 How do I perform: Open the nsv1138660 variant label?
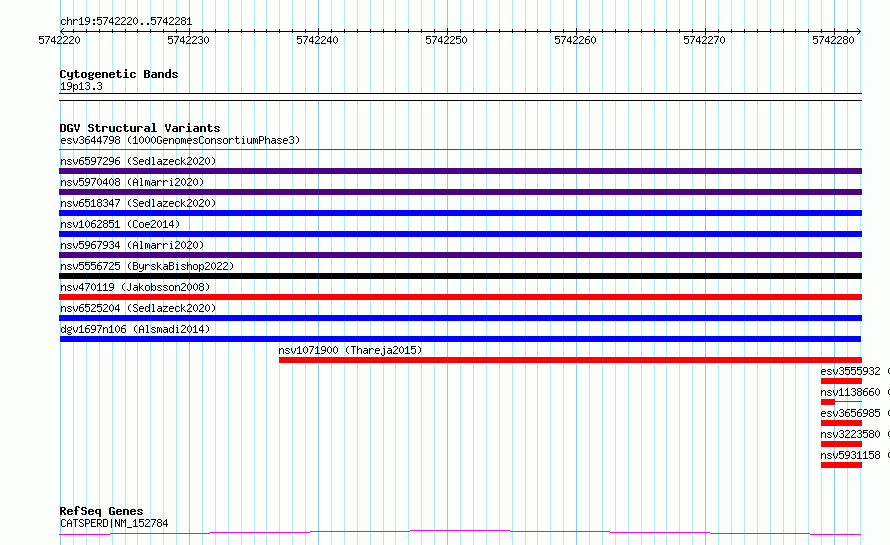click(x=850, y=392)
